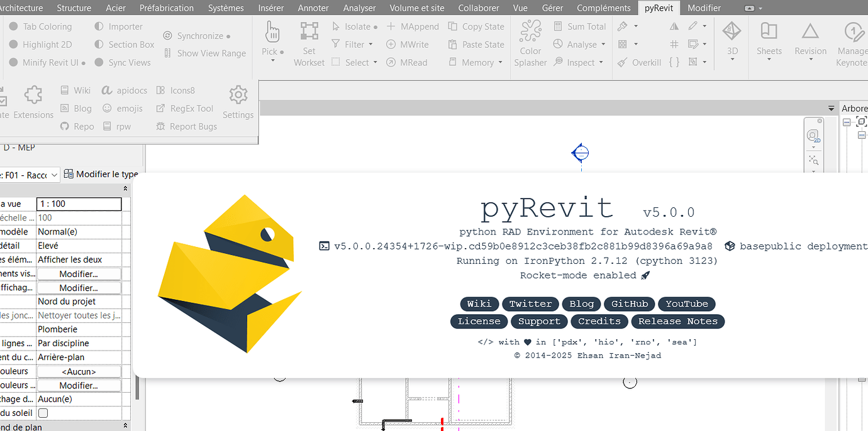The image size is (868, 431).
Task: Click the Sum Total command
Action: tap(579, 26)
